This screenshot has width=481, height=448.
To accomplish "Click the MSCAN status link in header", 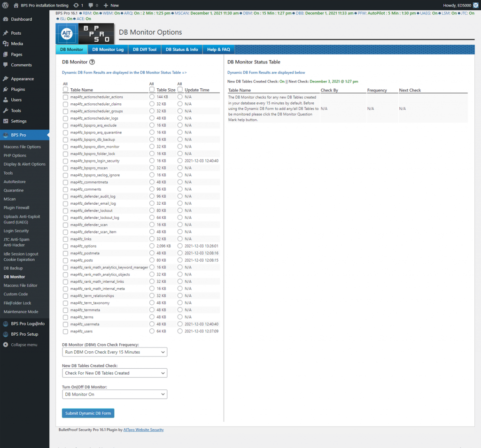I will (182, 13).
